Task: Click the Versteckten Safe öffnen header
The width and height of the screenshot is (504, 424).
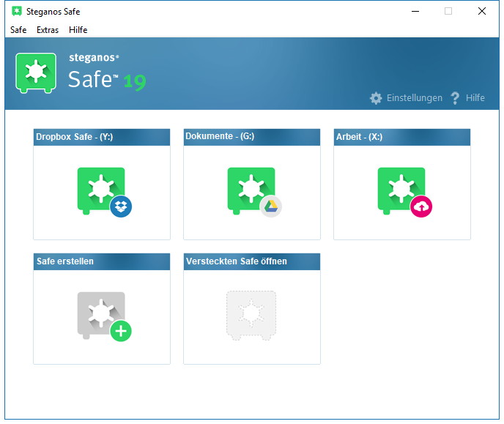Action: pos(252,261)
